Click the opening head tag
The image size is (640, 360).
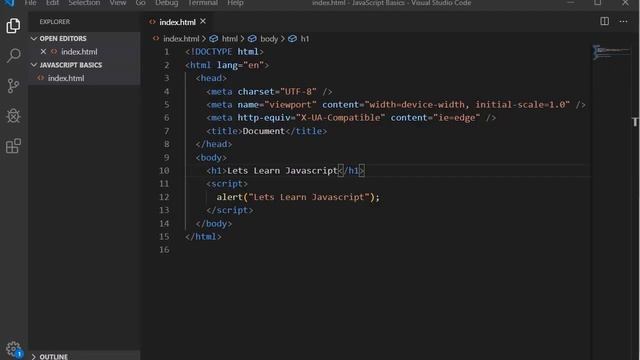(211, 78)
